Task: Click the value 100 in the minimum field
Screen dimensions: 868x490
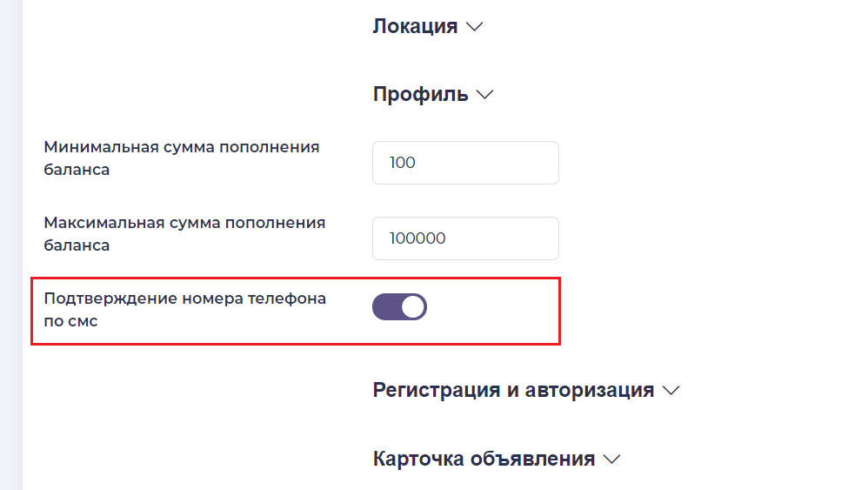Action: click(x=404, y=163)
